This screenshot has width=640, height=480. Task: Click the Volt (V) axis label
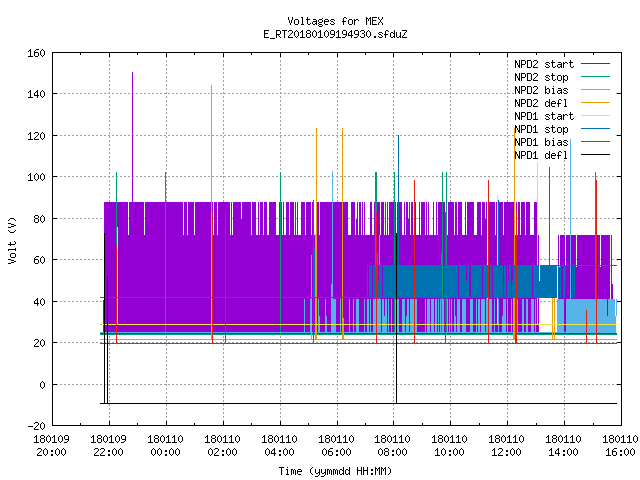point(12,240)
